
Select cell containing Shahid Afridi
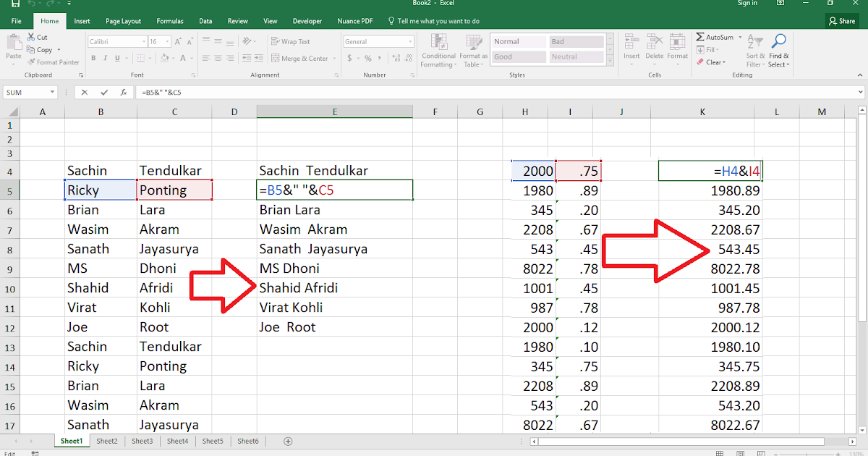pyautogui.click(x=335, y=288)
